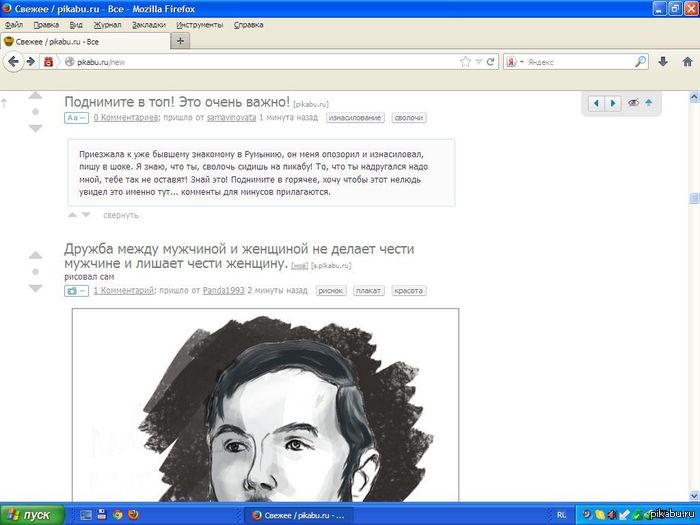Click the magnifier search icon in Yandex box
This screenshot has height=525, width=700.
(641, 62)
